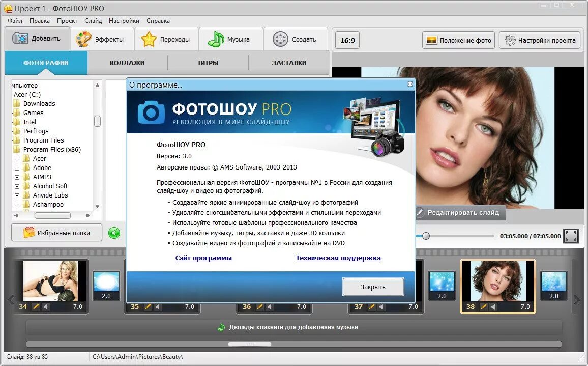This screenshot has height=366, width=588.
Task: Click the green back arrow icon
Action: (114, 233)
